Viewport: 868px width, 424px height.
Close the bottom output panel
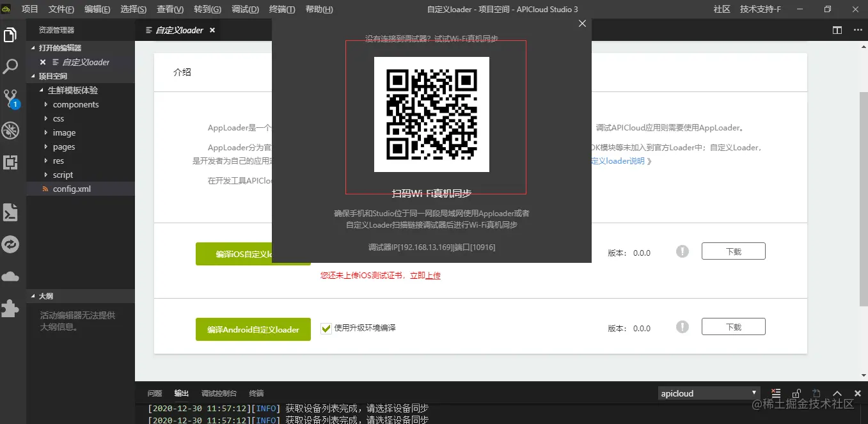[856, 393]
